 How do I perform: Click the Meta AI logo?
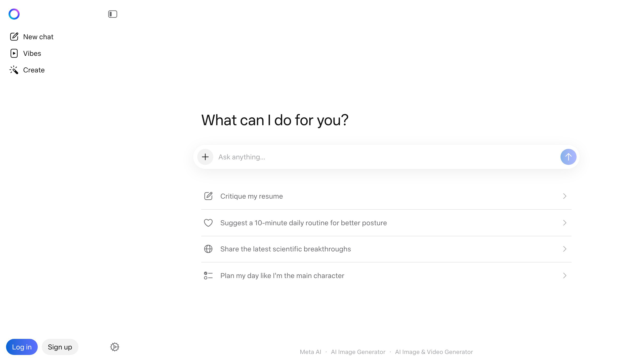coord(14,14)
